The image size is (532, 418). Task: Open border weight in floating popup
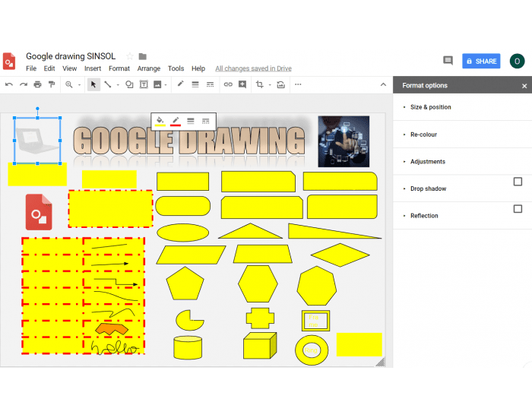(191, 121)
